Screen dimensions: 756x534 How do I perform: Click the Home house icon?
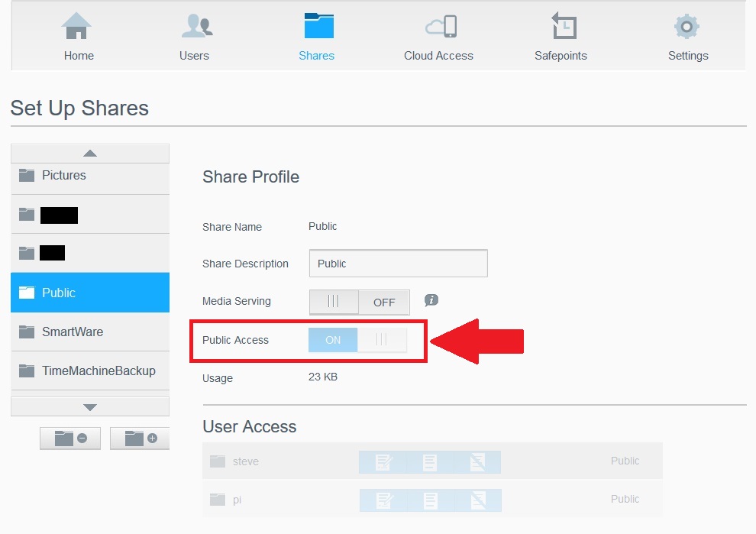coord(76,25)
